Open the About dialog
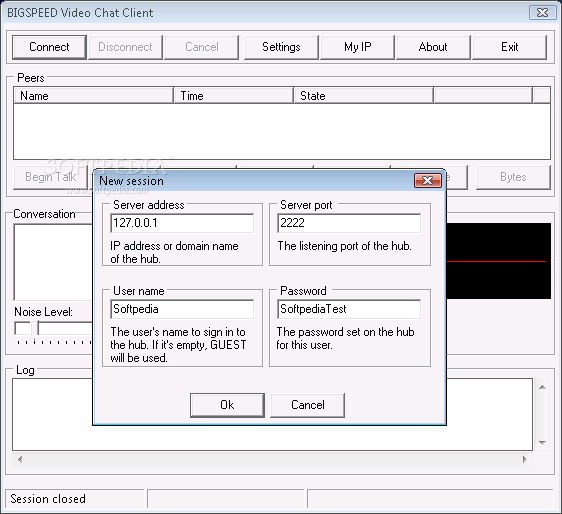 pyautogui.click(x=433, y=47)
